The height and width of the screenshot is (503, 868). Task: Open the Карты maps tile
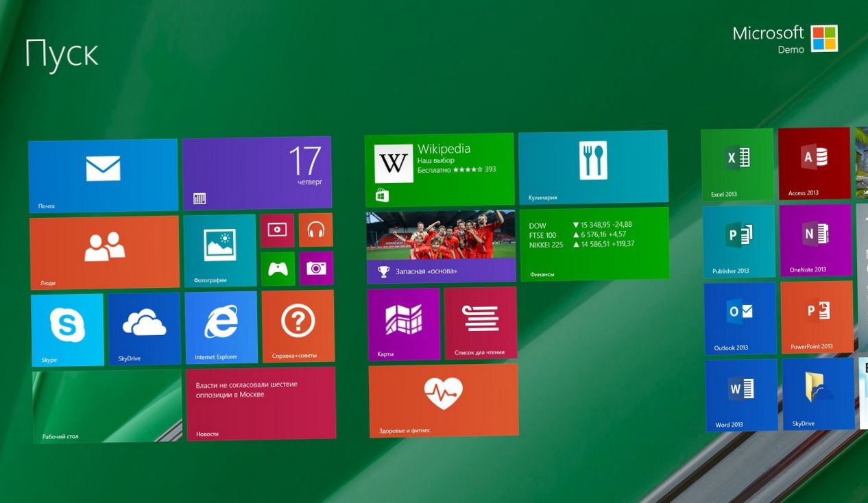coord(403,324)
